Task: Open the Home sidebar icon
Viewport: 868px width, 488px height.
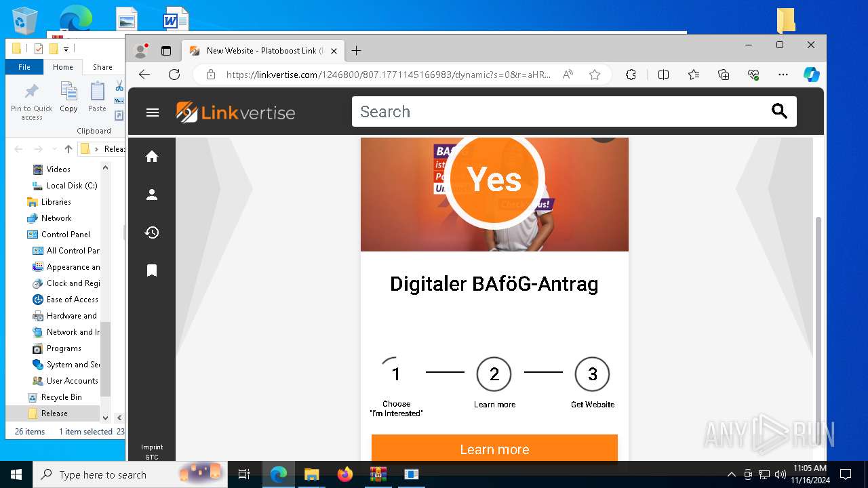Action: 152,157
